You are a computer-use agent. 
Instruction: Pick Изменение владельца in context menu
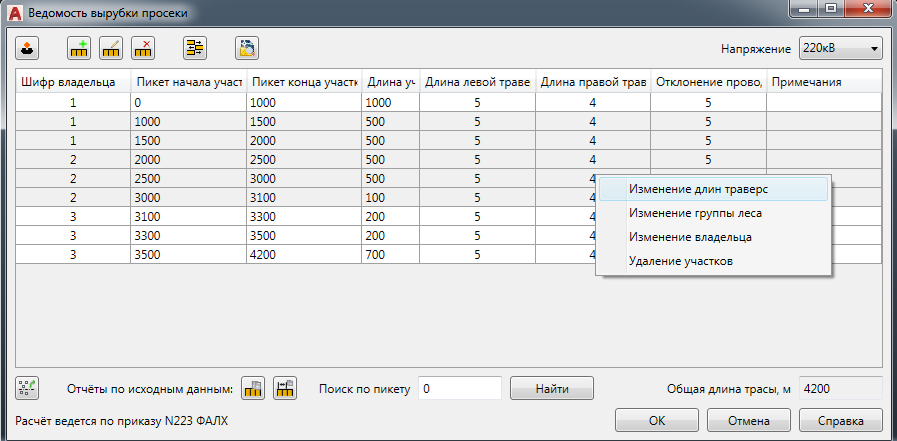[690, 237]
